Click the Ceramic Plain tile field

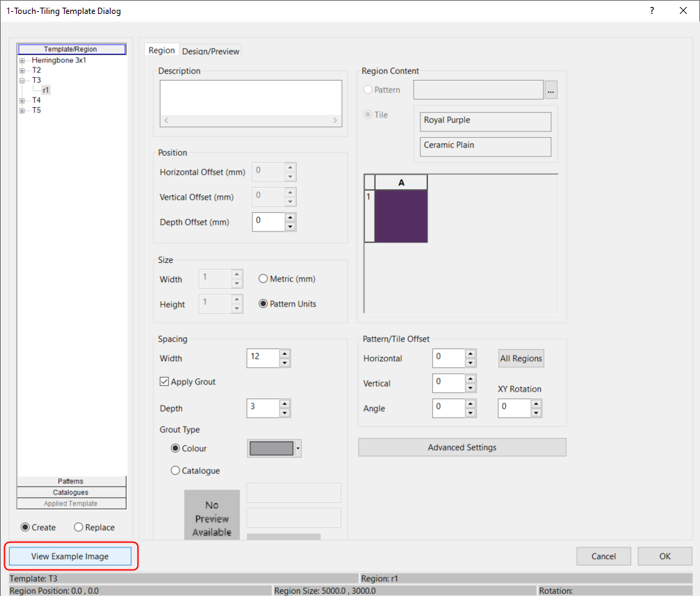pyautogui.click(x=485, y=147)
